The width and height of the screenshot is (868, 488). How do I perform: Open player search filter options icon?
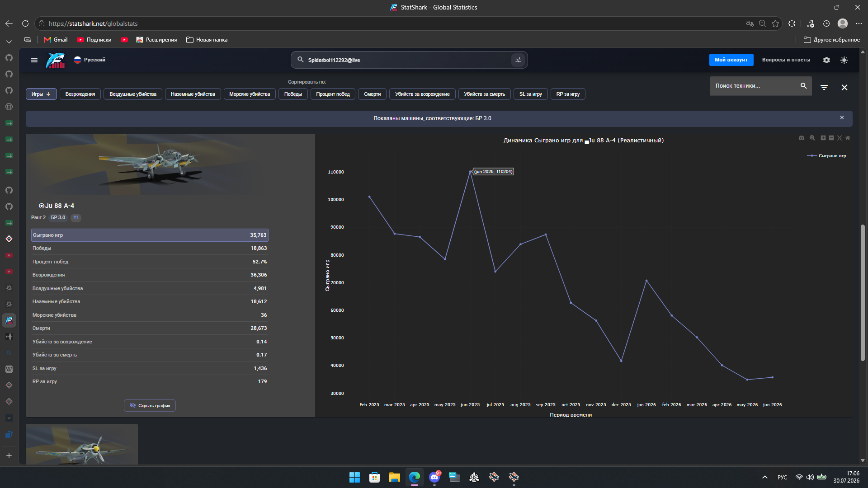point(518,60)
